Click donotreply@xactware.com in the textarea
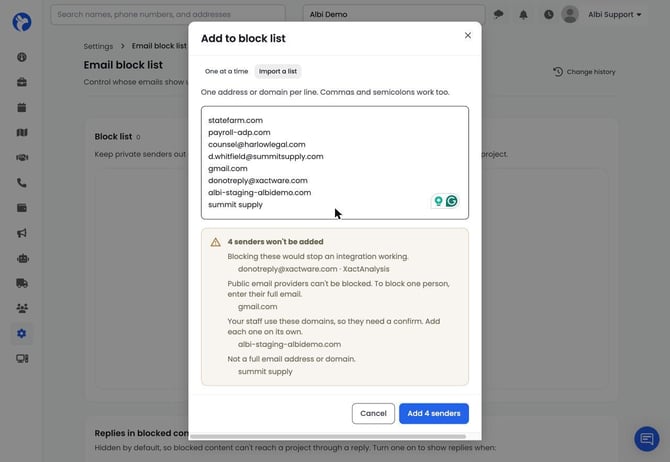Viewport: 670px width, 462px height. click(258, 180)
